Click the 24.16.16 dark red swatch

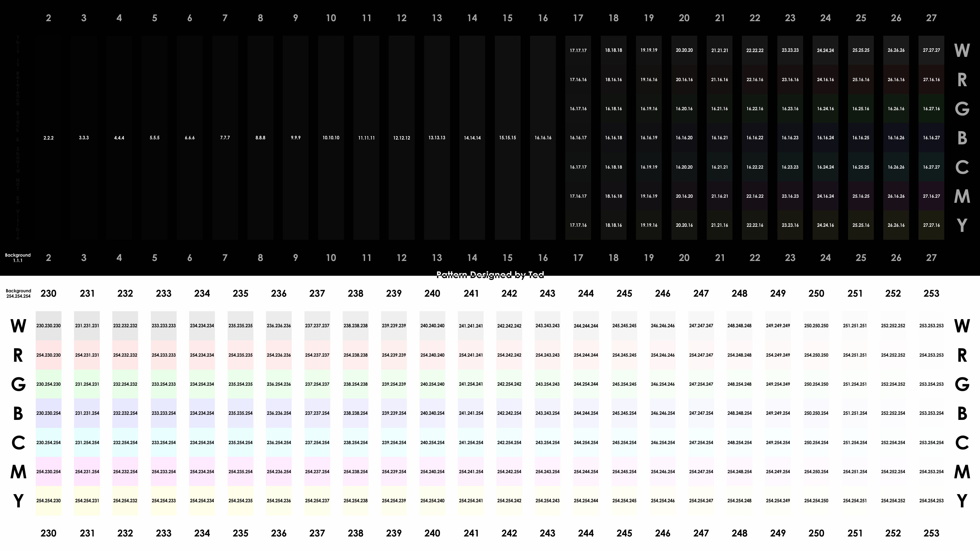pyautogui.click(x=825, y=80)
